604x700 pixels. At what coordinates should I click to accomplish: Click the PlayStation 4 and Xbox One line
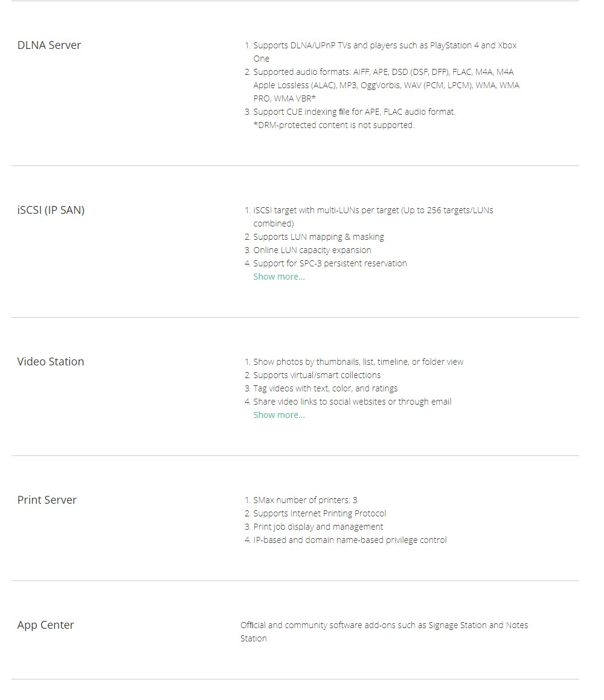point(384,46)
